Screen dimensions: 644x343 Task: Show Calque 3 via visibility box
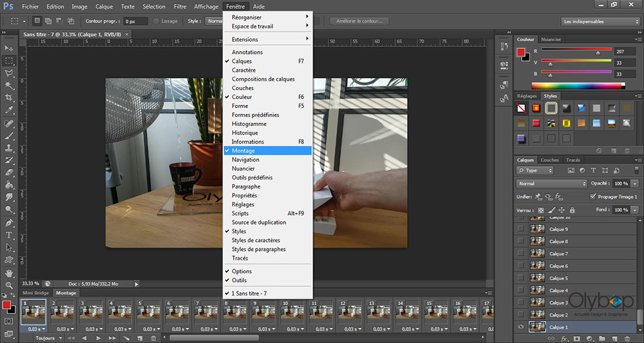click(521, 302)
